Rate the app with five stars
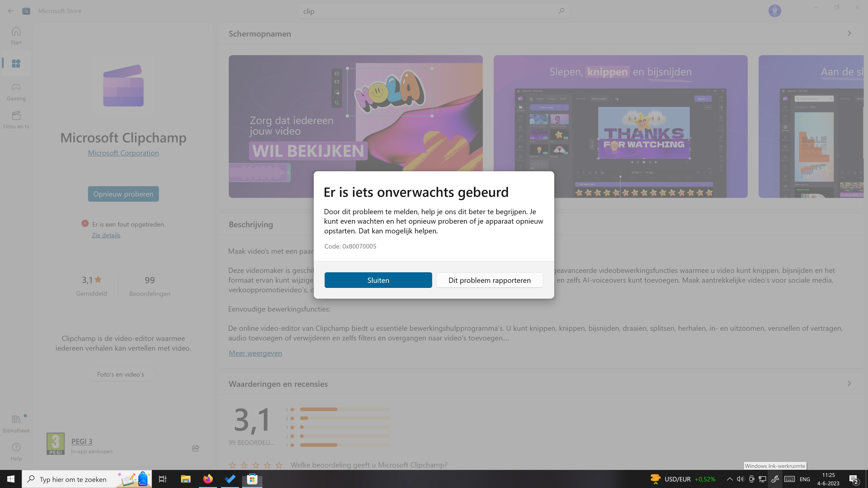The width and height of the screenshot is (868, 488). (x=279, y=465)
